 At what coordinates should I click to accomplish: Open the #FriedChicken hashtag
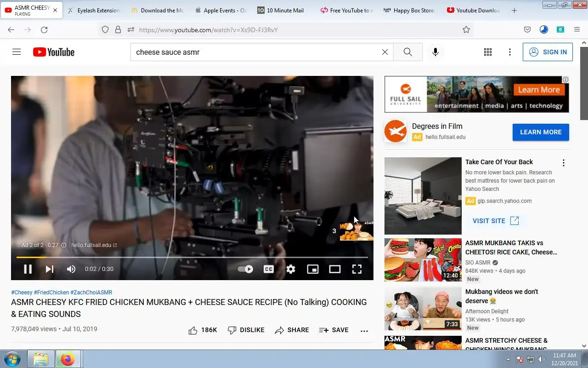pyautogui.click(x=51, y=293)
